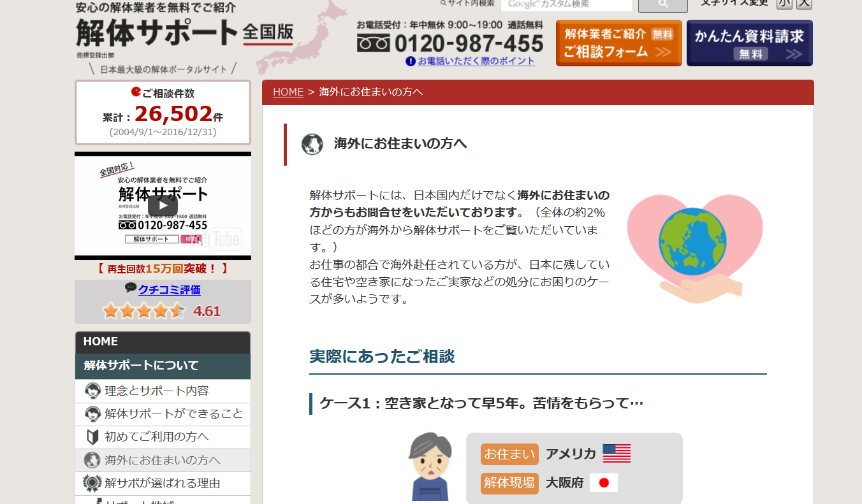The width and height of the screenshot is (862, 504).
Task: Click the 海外にお住まいの方へ page title
Action: click(x=400, y=144)
